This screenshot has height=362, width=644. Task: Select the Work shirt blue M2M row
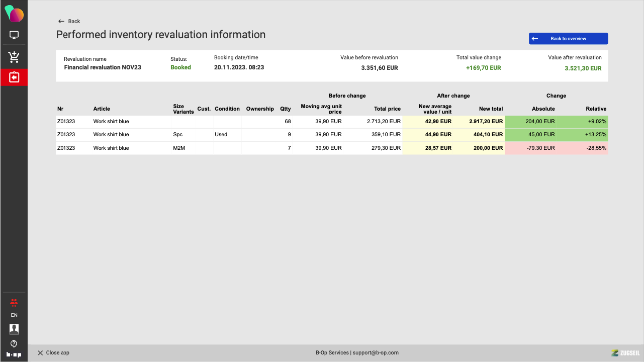111,148
